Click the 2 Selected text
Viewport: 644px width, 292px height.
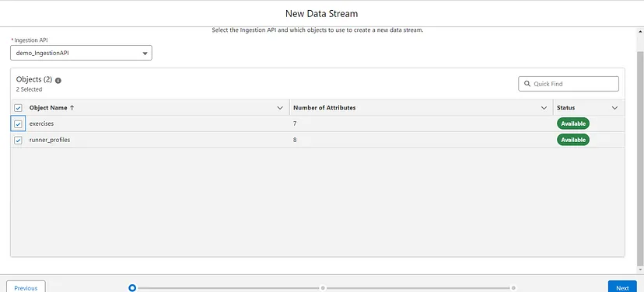pos(29,89)
